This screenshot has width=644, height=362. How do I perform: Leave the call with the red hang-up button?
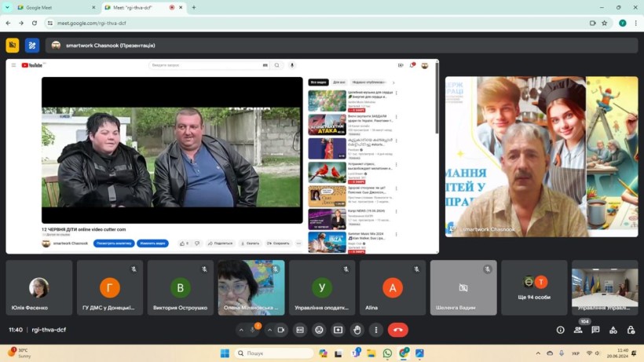(397, 330)
